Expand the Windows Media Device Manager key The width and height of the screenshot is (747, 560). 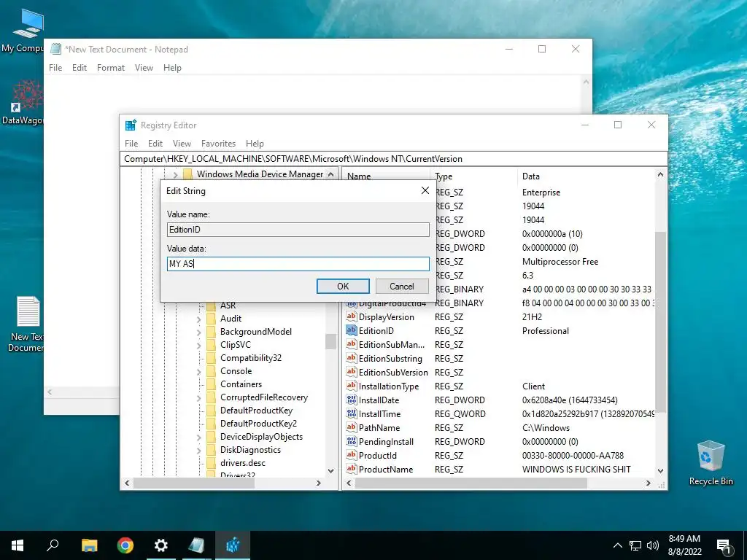click(175, 175)
